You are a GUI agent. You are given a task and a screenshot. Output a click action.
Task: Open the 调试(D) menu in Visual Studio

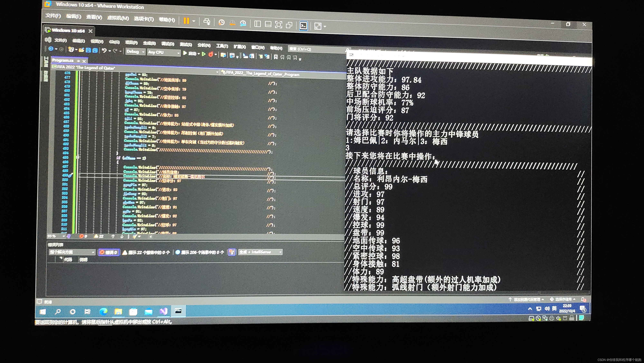[167, 44]
